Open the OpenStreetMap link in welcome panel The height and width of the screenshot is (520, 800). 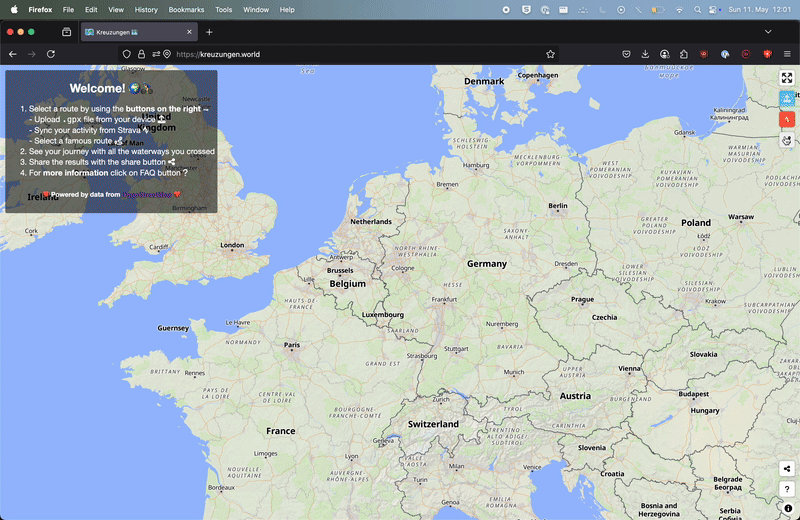coord(147,194)
